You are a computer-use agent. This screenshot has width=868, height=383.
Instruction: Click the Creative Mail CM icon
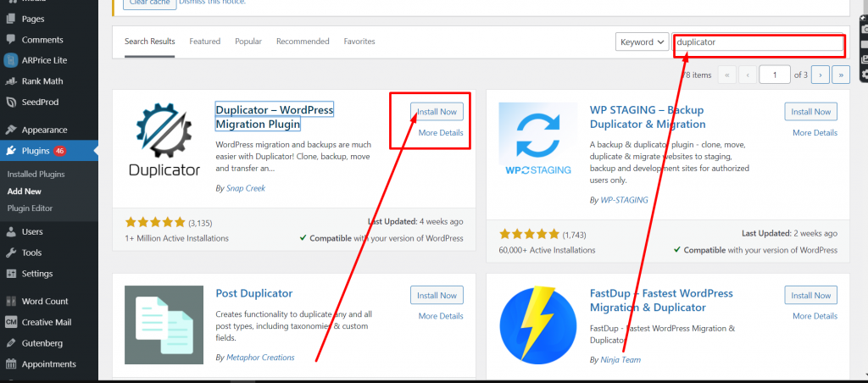[x=10, y=323]
